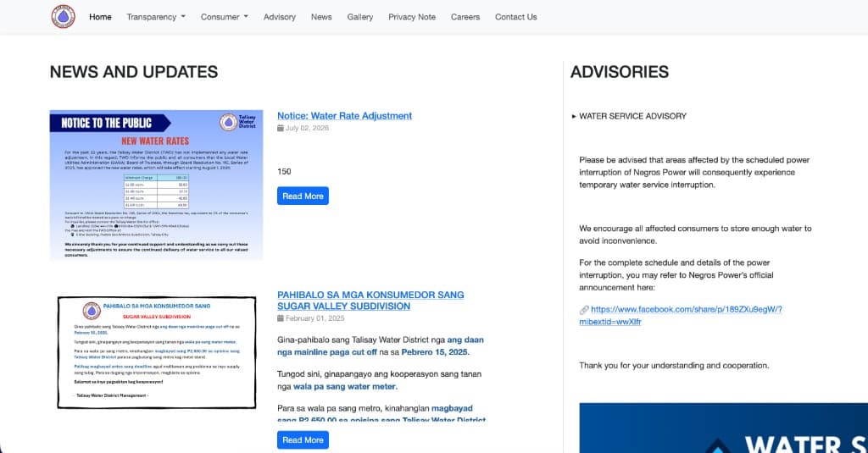Screen dimensions: 868x453
Task: Click 'Thank you for your understanding' text
Action: click(674, 366)
